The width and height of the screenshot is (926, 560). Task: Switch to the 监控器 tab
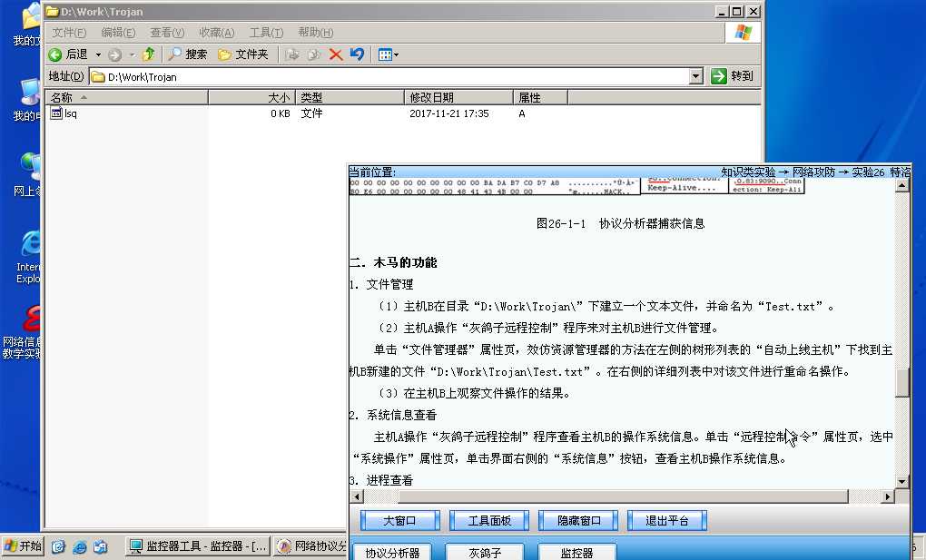tap(577, 553)
